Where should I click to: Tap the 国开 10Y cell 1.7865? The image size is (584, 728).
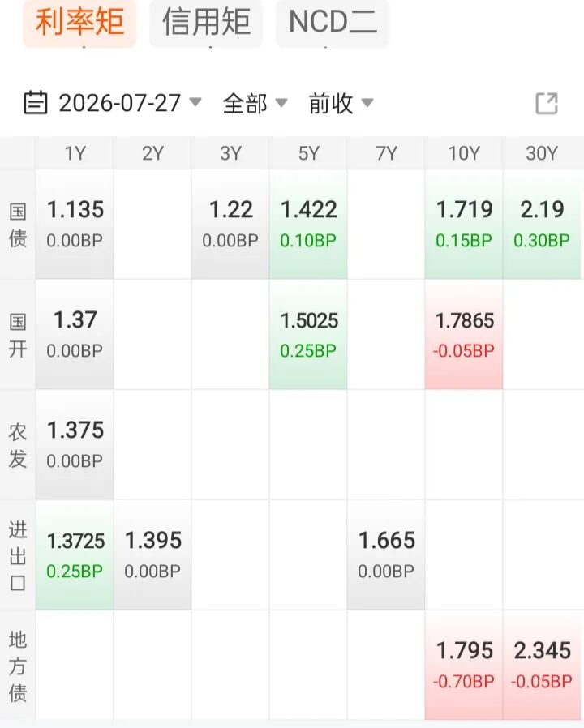[464, 334]
